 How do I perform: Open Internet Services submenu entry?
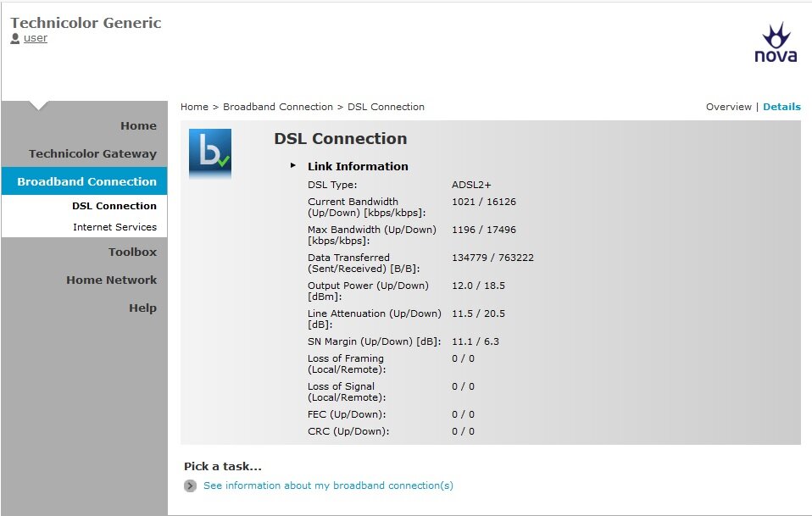[114, 227]
